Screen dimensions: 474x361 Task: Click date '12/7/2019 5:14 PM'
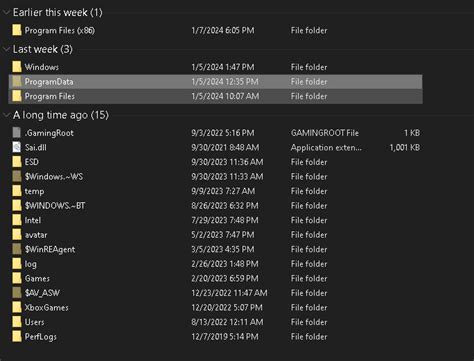click(x=225, y=337)
